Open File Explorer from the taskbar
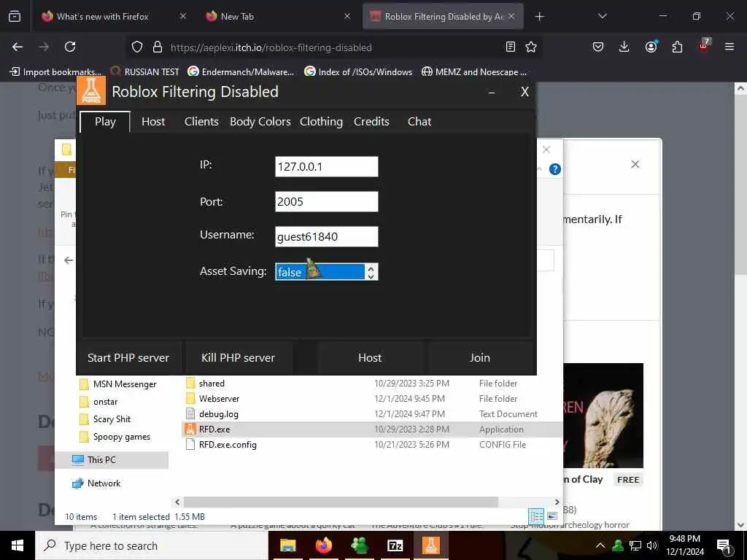The height and width of the screenshot is (560, 747). tap(287, 545)
